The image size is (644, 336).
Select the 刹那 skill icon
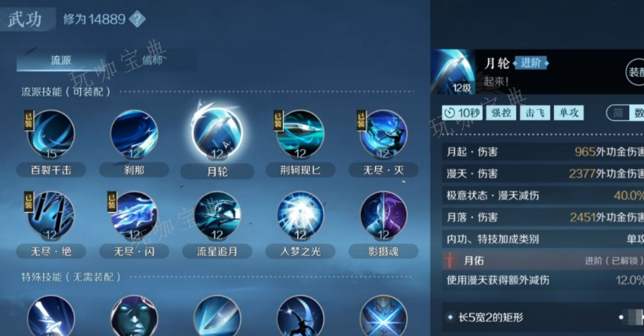(134, 134)
